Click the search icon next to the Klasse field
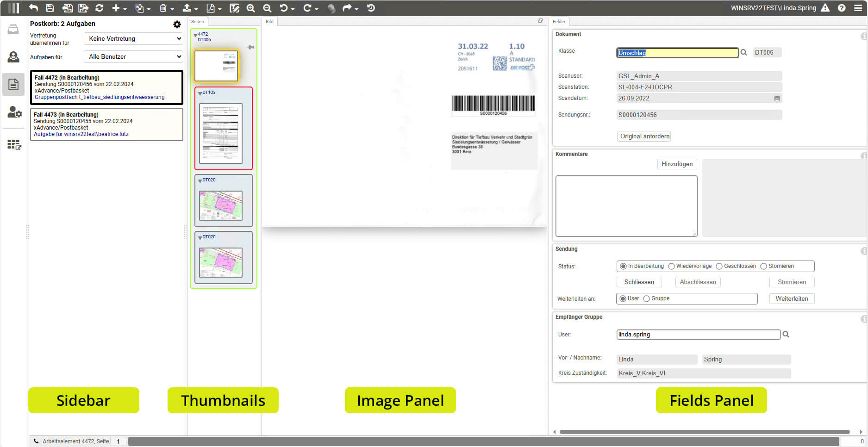This screenshot has height=447, width=868. 743,53
